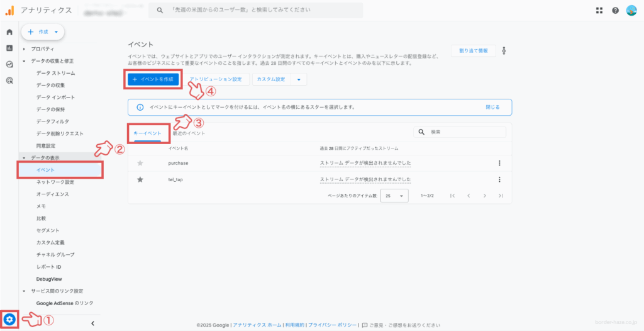644x331 pixels.
Task: Click the イベントを作成 button
Action: (153, 79)
